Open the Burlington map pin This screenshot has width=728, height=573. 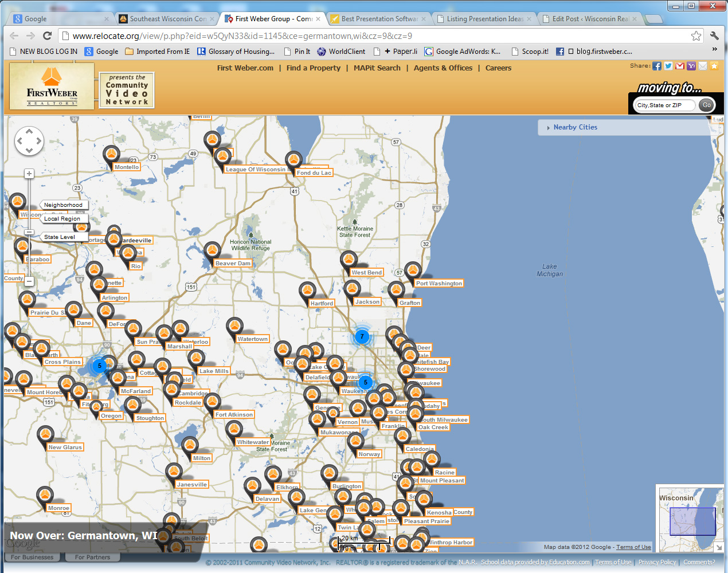pyautogui.click(x=329, y=474)
